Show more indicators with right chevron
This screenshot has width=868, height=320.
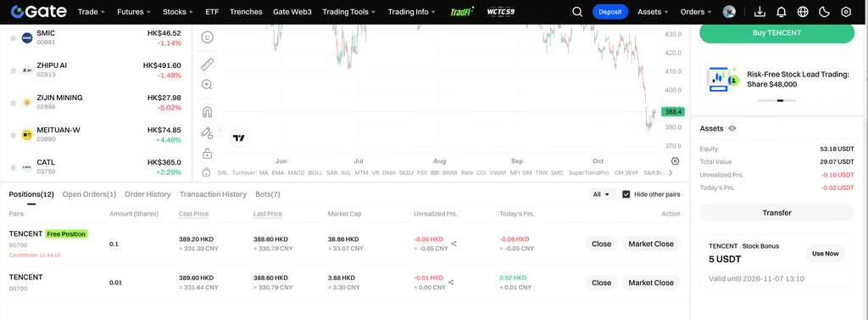click(671, 172)
